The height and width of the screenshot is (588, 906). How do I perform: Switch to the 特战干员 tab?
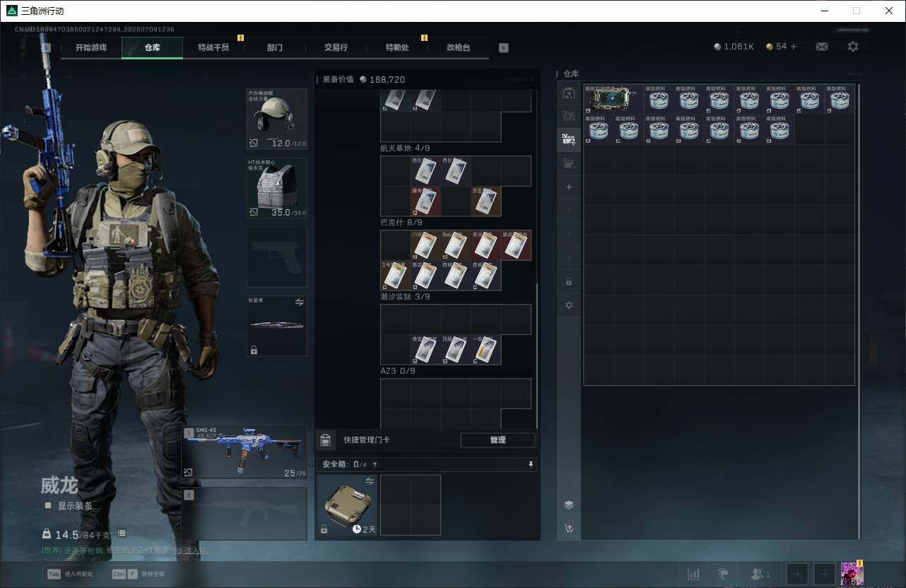(x=213, y=47)
